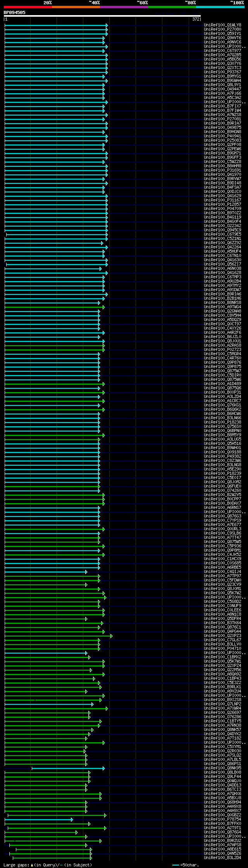This screenshot has width=248, height=868.
Task: Select the UniRef100_B7FIX7 label
Action: click(x=222, y=106)
